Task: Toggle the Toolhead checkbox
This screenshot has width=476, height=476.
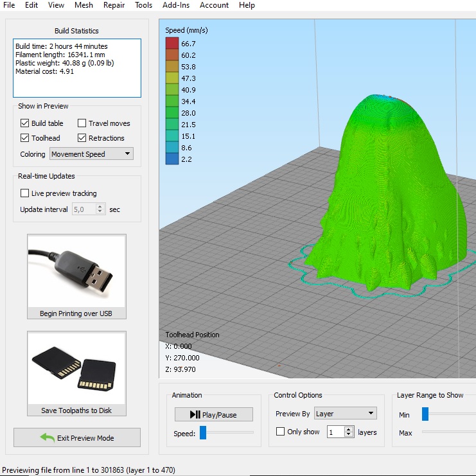Action: [x=25, y=138]
